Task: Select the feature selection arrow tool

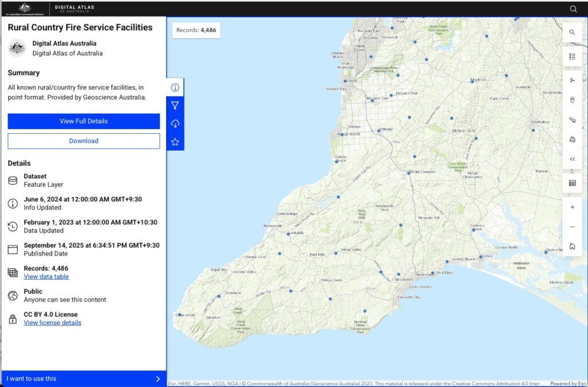Action: pyautogui.click(x=572, y=80)
